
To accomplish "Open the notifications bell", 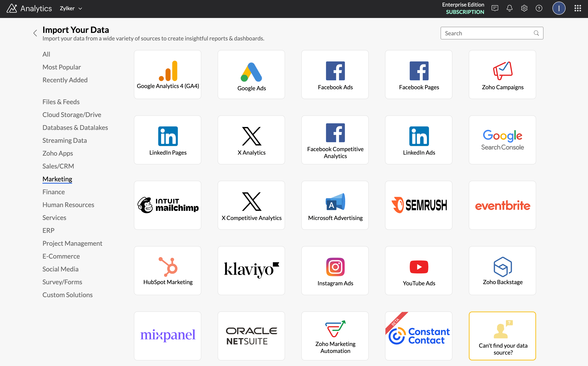I will tap(509, 8).
